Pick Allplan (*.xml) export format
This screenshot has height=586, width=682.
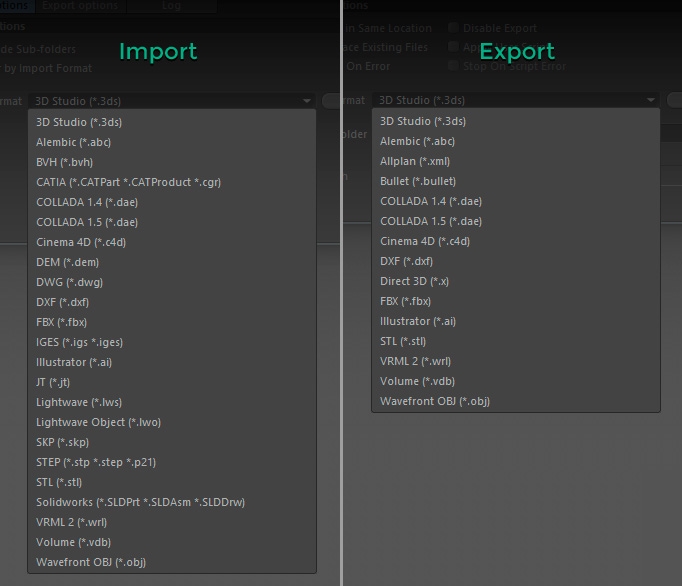click(x=516, y=161)
